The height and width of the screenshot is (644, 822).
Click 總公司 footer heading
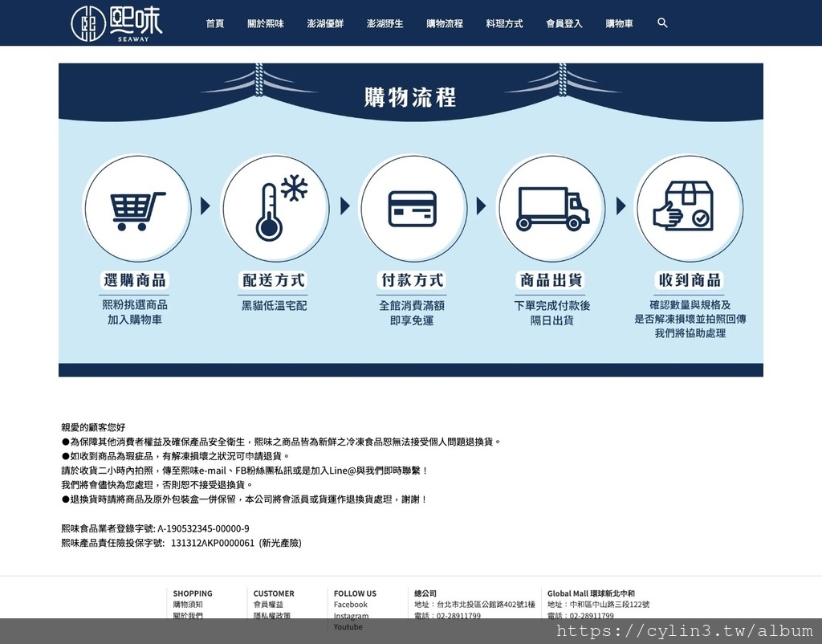click(425, 593)
